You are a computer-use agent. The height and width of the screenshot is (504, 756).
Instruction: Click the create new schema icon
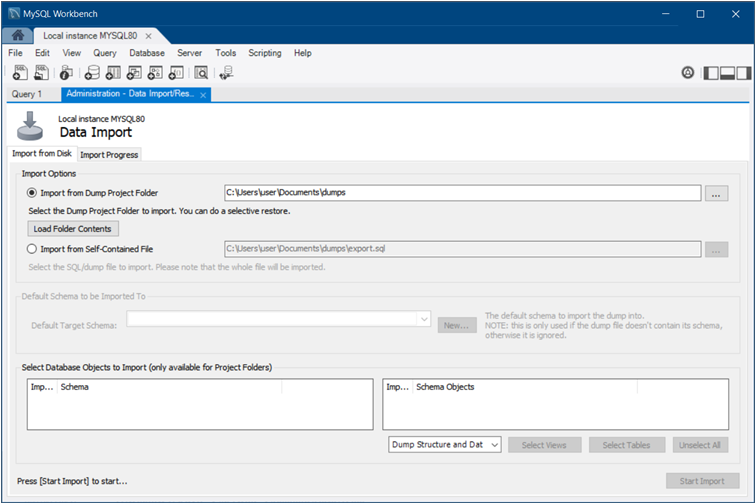pyautogui.click(x=92, y=72)
